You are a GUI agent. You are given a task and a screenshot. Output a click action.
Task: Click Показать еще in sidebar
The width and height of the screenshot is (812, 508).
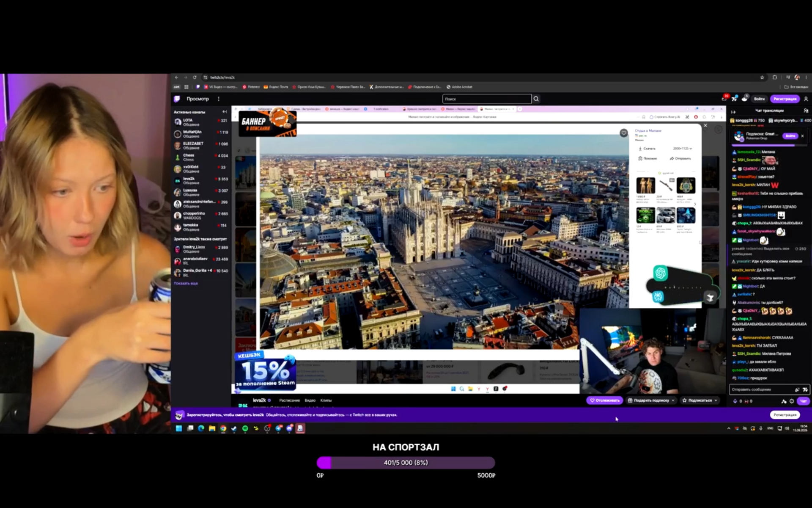pos(186,283)
